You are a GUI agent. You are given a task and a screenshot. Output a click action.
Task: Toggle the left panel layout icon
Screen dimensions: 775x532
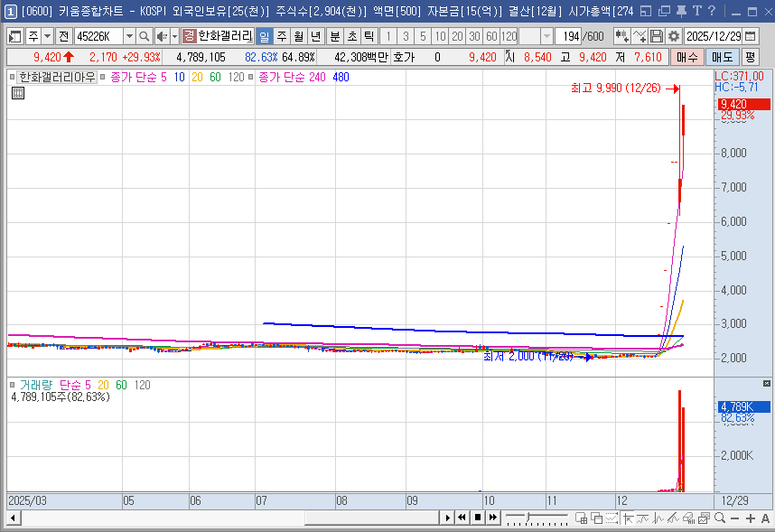click(x=15, y=36)
